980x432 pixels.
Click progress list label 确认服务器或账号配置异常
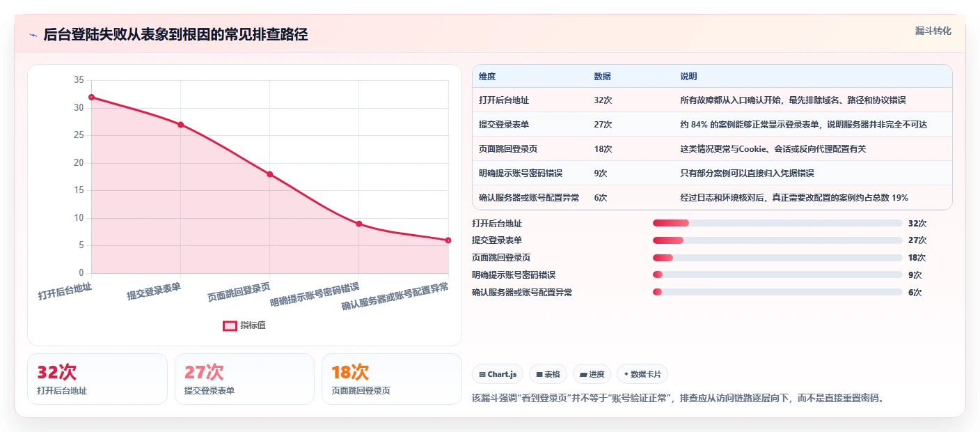click(x=522, y=293)
